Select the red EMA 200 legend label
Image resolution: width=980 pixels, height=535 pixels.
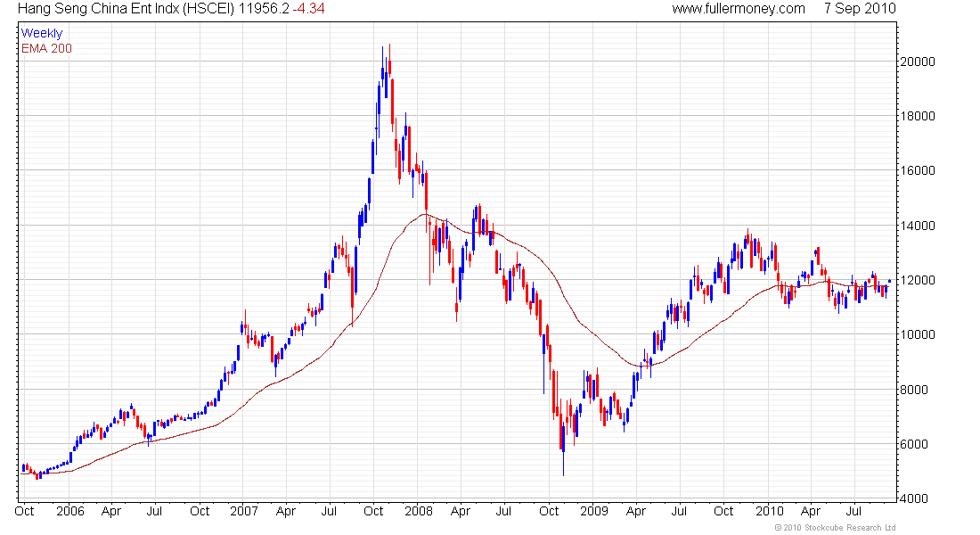[46, 49]
